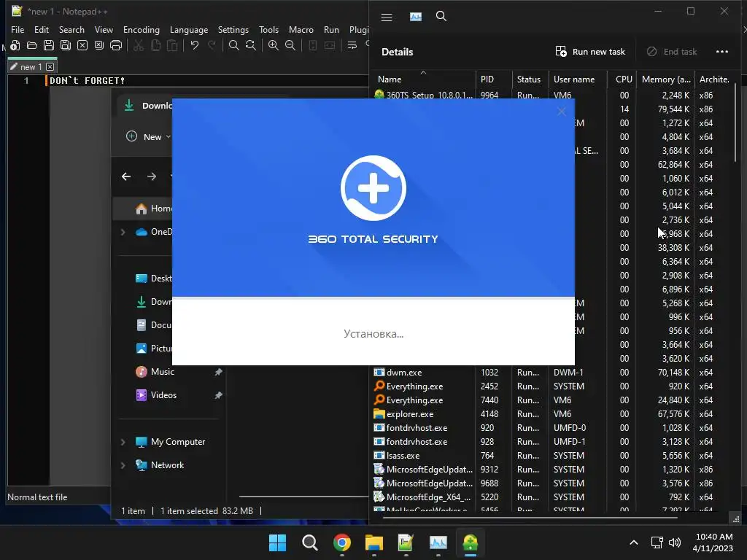This screenshot has height=560, width=747.
Task: Select lsass.exe in the process list
Action: (550, 455)
